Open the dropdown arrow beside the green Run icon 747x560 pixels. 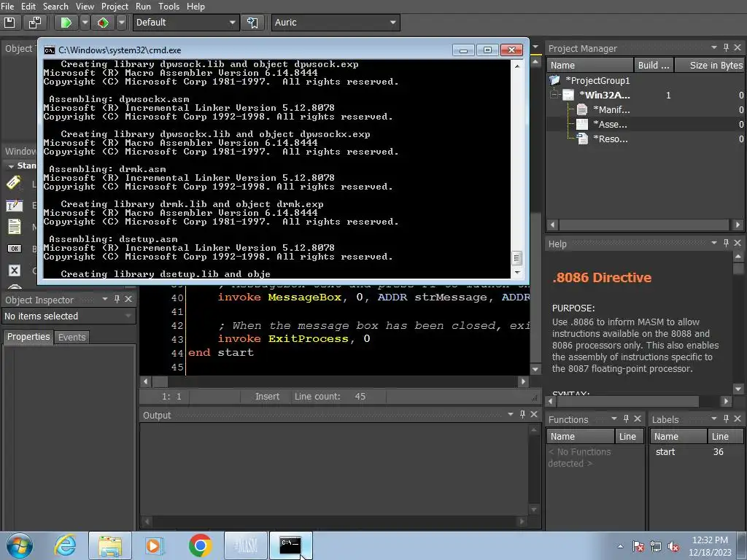click(85, 23)
